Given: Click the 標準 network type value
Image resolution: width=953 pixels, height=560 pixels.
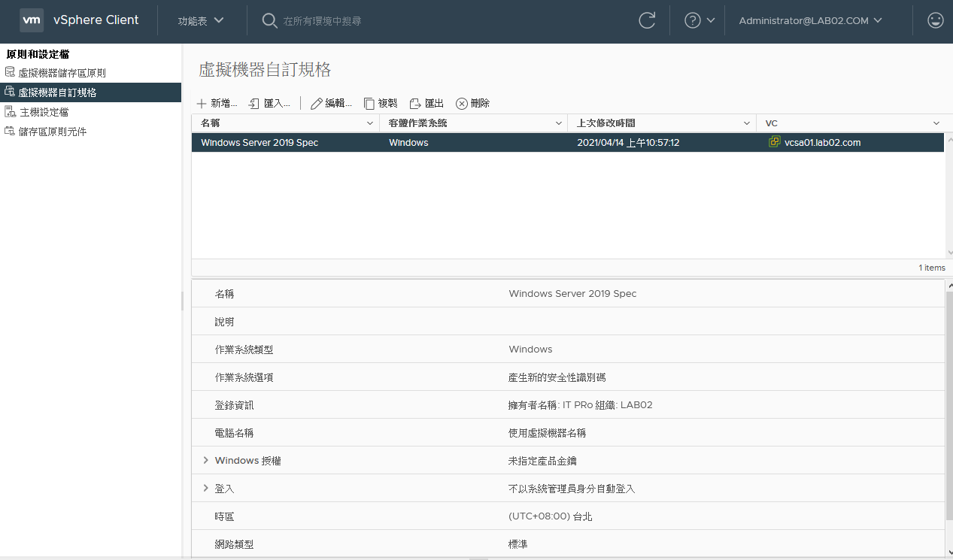Looking at the screenshot, I should 518,543.
